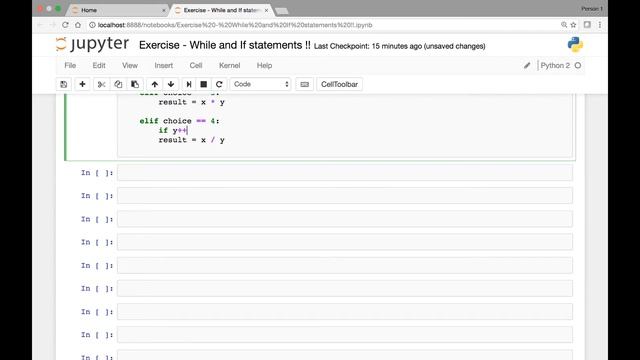Interrupt the kernel with the stop icon
The image size is (640, 360).
click(x=204, y=84)
